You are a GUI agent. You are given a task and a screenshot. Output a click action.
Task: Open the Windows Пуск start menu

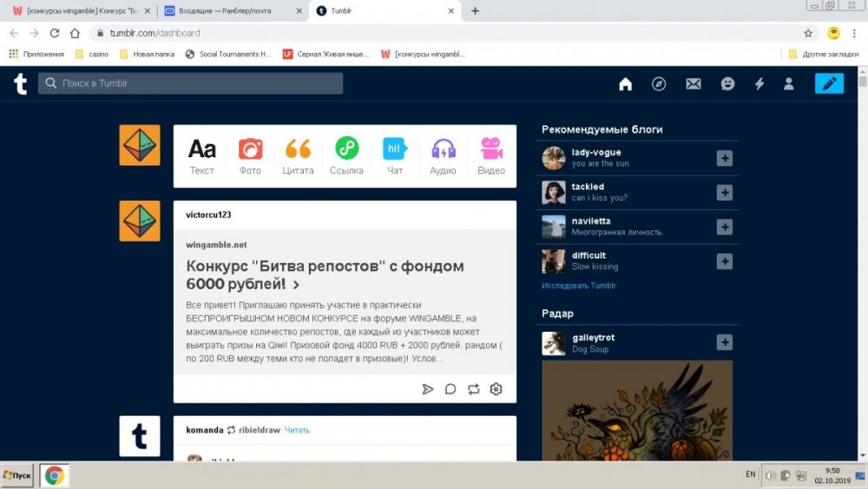click(x=17, y=475)
